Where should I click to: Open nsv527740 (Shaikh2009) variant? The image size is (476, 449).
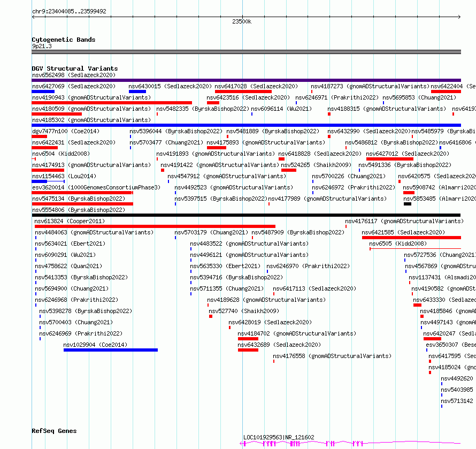click(x=244, y=311)
